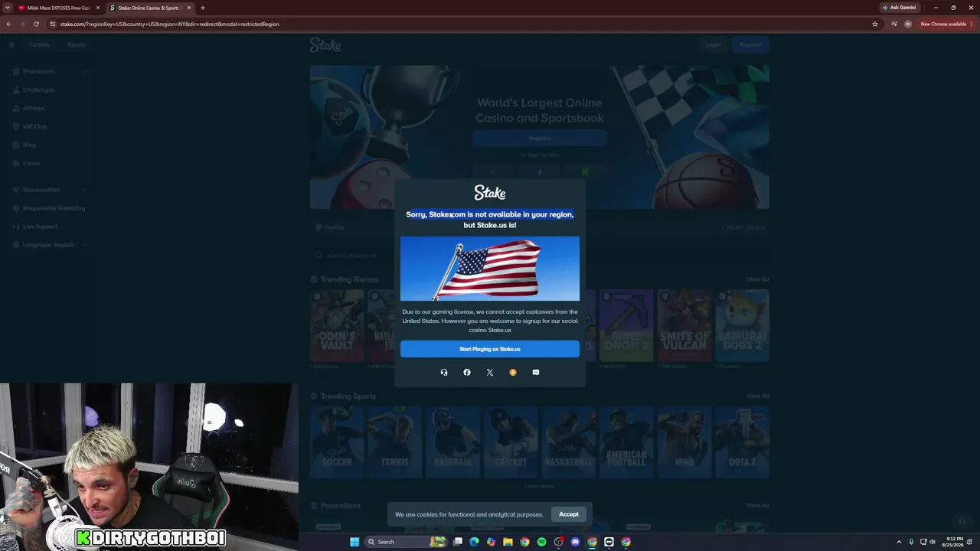Viewport: 980px width, 551px height.
Task: Click the Start Playing on Stake.us button
Action: tap(490, 349)
